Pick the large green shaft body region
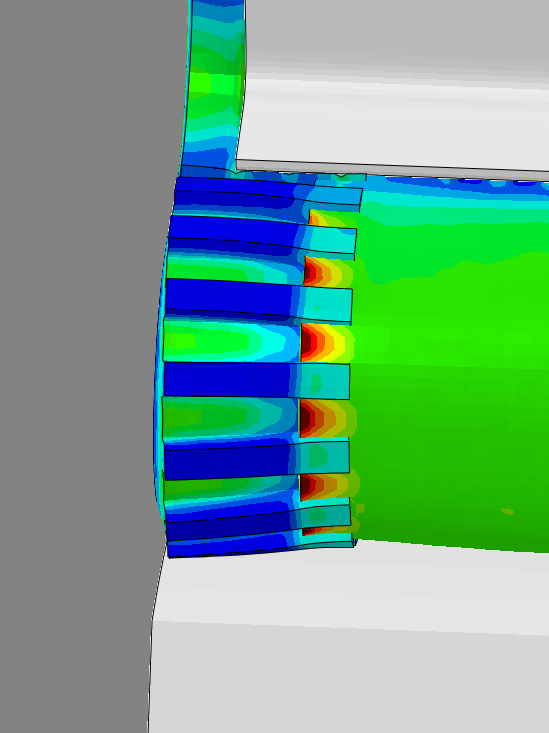 [x=451, y=374]
